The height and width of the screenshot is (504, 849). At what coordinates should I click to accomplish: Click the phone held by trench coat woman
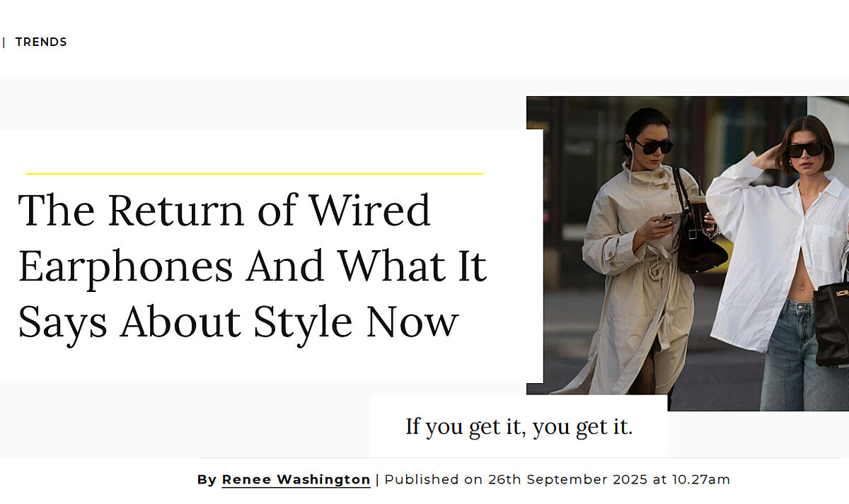(666, 218)
